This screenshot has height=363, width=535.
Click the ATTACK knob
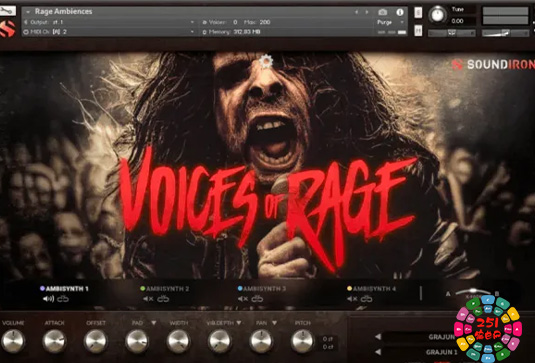coord(54,341)
